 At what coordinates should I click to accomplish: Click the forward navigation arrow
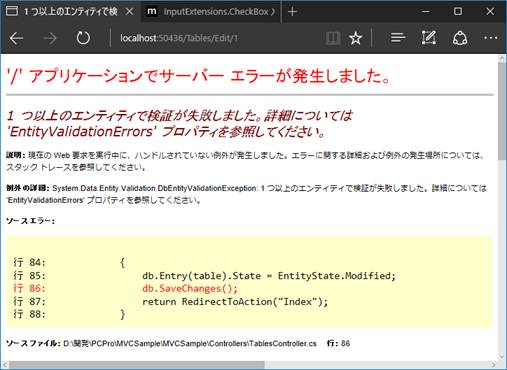pos(50,38)
